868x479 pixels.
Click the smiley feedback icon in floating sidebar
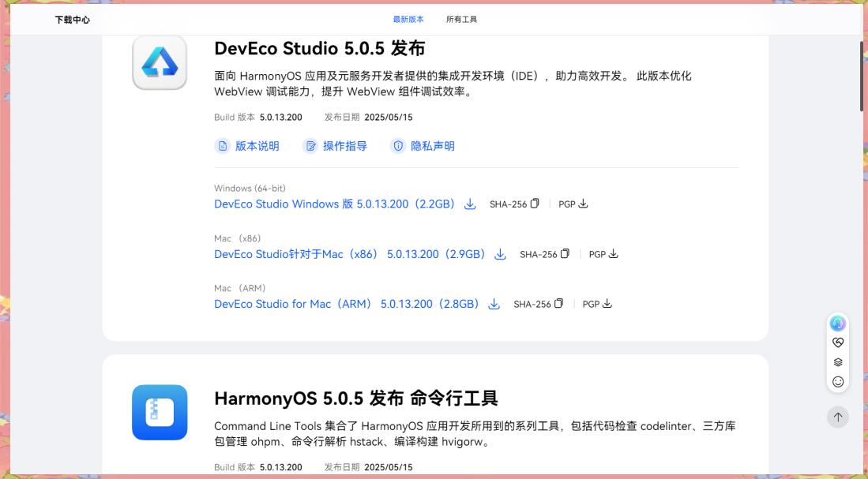837,382
